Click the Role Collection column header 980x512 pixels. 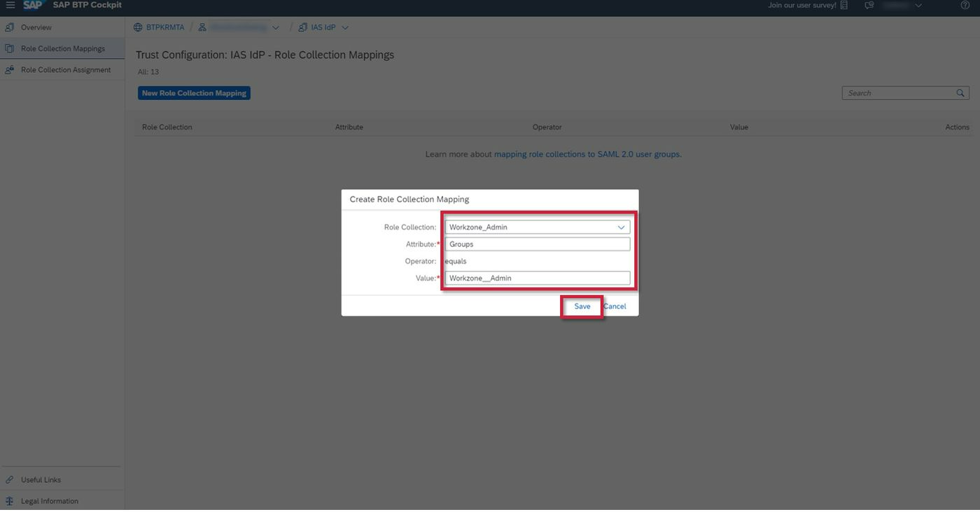[x=167, y=127]
